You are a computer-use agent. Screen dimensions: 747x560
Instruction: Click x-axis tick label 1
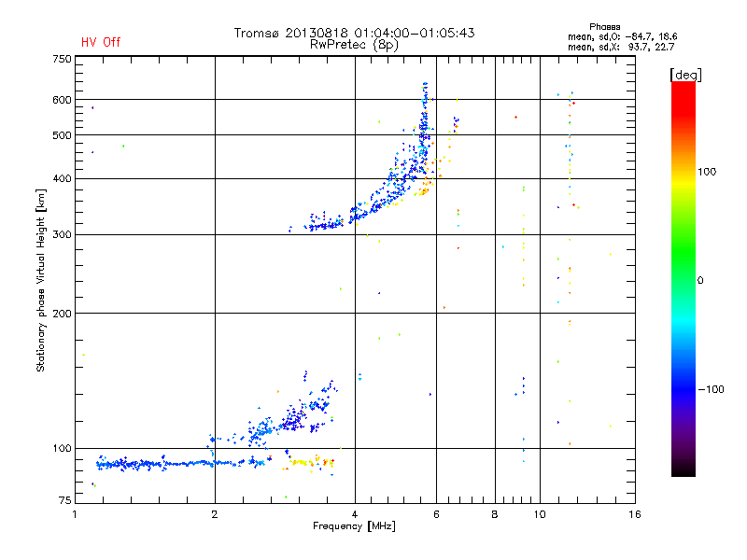coord(75,514)
